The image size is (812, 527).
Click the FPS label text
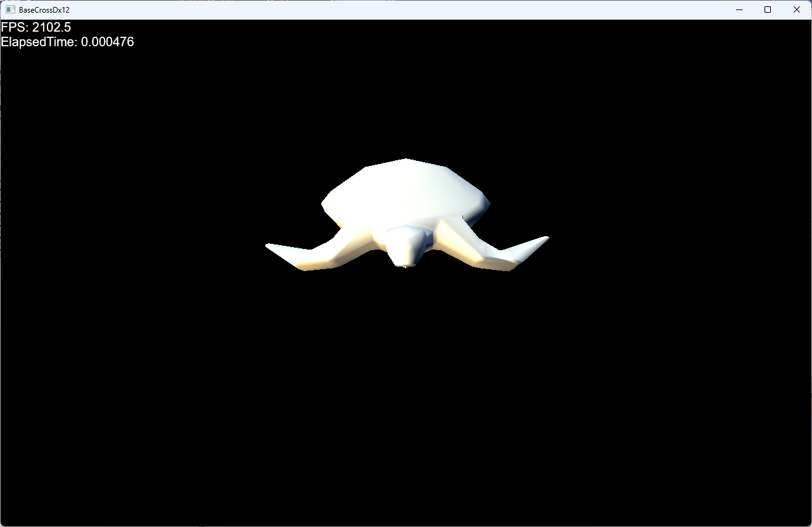pos(15,27)
